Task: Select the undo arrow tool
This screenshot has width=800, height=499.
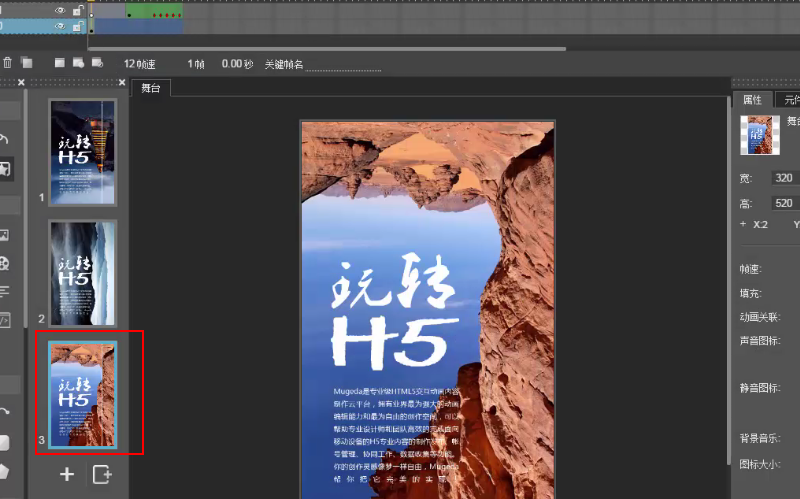Action: 5,139
